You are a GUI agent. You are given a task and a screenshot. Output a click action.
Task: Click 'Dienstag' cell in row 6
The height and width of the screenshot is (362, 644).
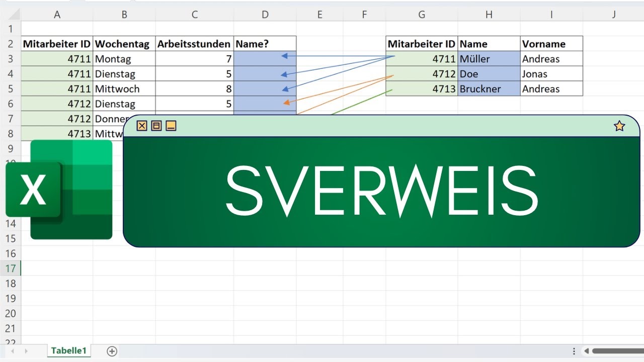pos(124,104)
